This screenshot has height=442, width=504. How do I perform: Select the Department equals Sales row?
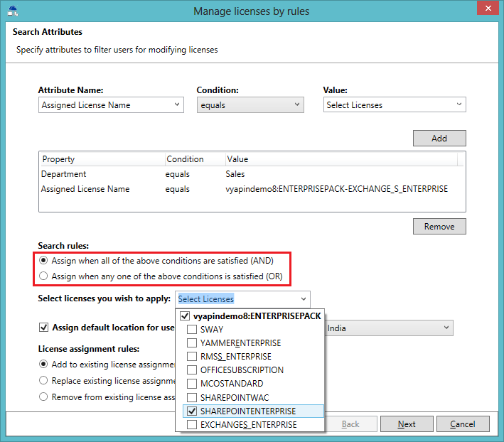tap(252, 174)
